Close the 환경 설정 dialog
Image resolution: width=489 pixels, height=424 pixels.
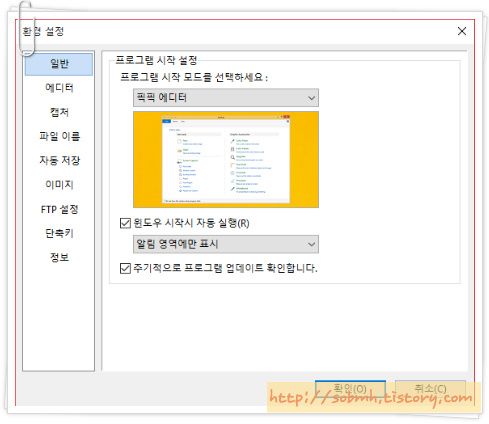point(462,31)
